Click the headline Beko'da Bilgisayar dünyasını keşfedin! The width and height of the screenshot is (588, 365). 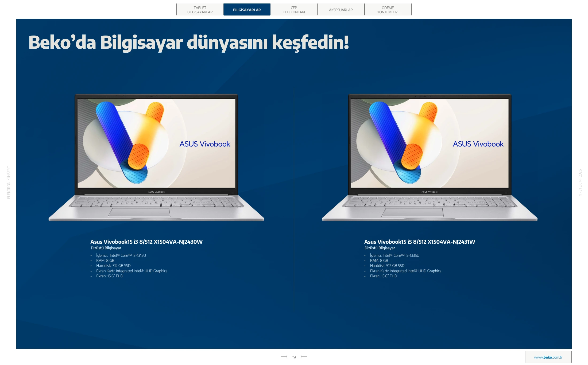point(188,43)
